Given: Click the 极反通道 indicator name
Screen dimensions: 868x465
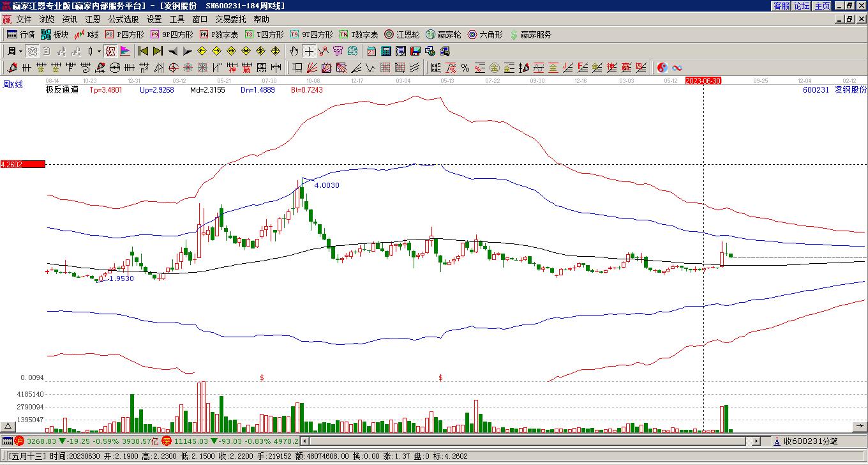Looking at the screenshot, I should 62,90.
